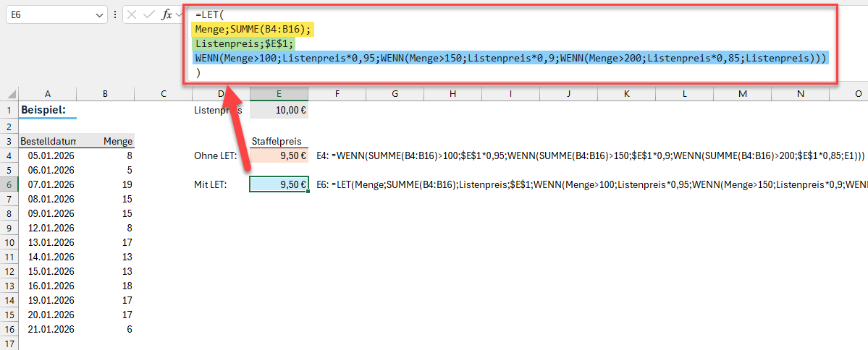
Task: Click the yellow Menge;SUMME(B4:B16) formula line
Action: point(253,29)
